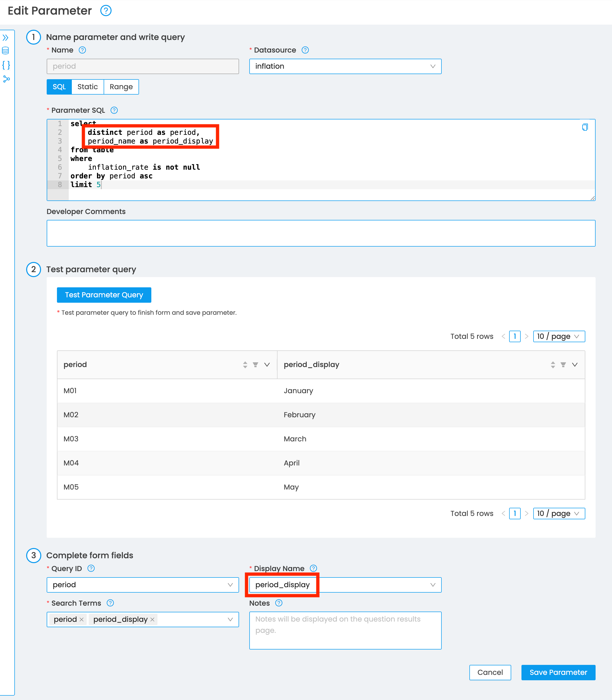Click SQL line 6 'inflation_rate is not null'
612x700 pixels.
tap(144, 167)
